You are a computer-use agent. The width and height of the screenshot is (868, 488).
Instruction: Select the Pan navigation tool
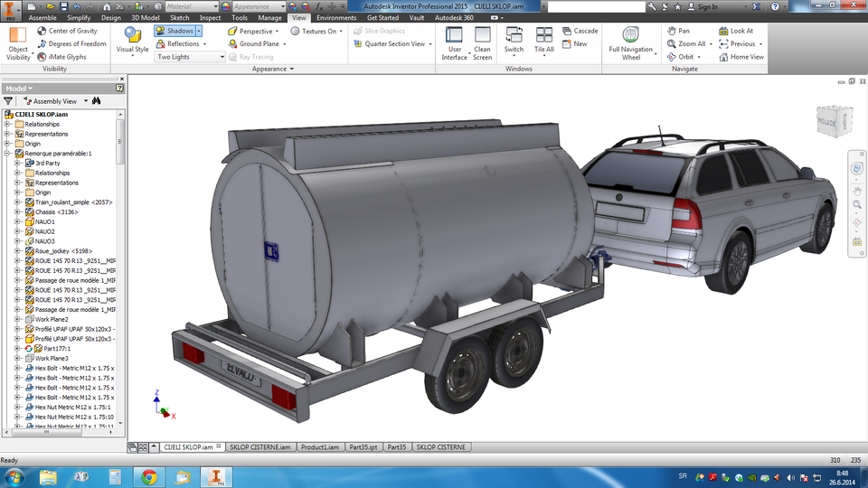point(672,31)
